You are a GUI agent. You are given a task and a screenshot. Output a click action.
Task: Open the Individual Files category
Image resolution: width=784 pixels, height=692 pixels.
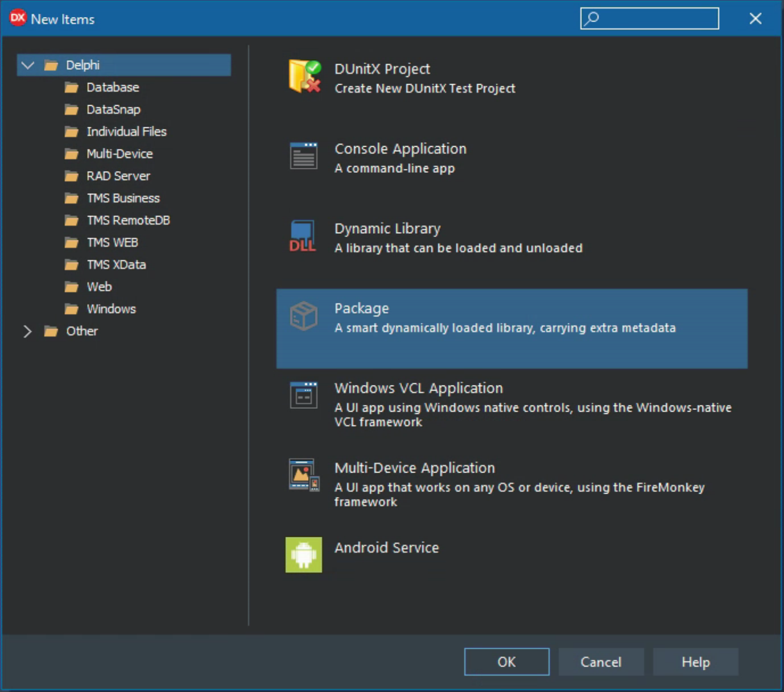point(126,132)
